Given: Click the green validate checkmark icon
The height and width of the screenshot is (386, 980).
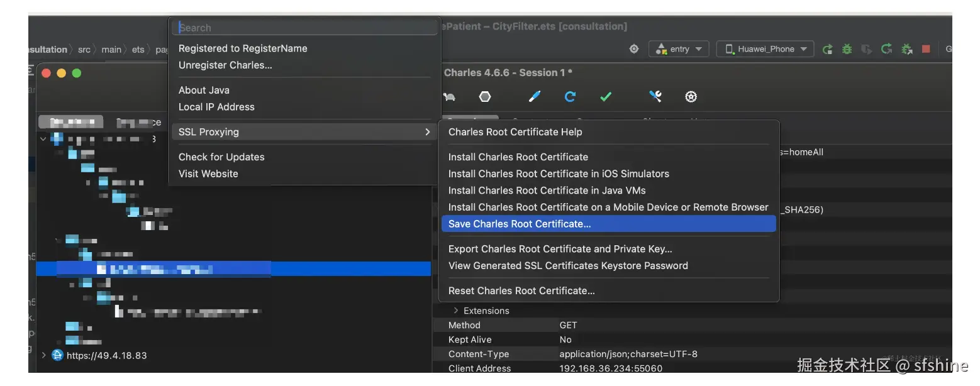Looking at the screenshot, I should [x=606, y=97].
